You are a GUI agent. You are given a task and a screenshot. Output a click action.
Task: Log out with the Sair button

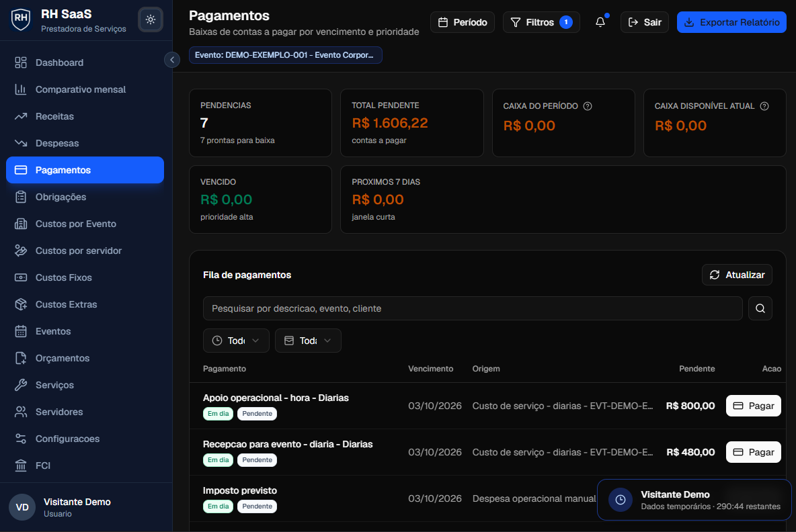[645, 22]
